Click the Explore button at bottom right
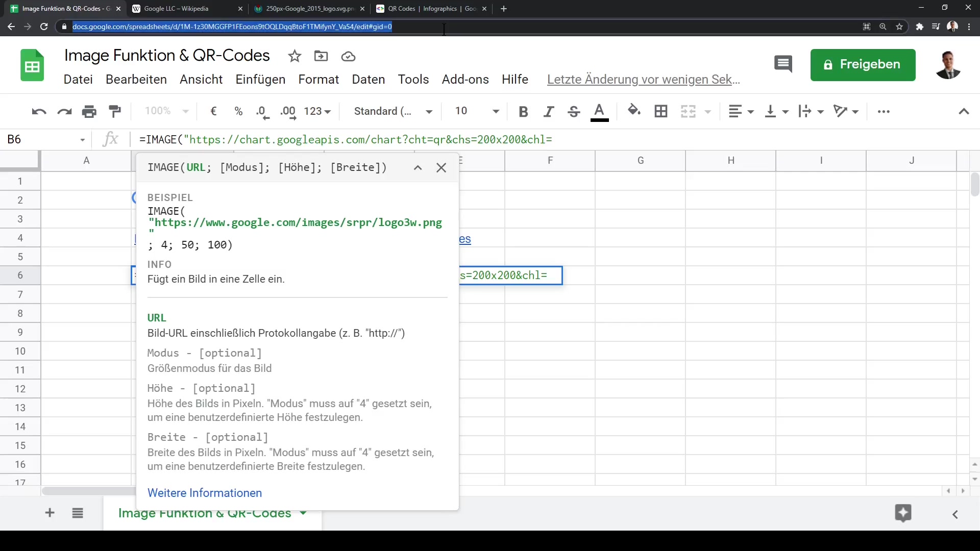Image resolution: width=980 pixels, height=551 pixels. [x=903, y=513]
